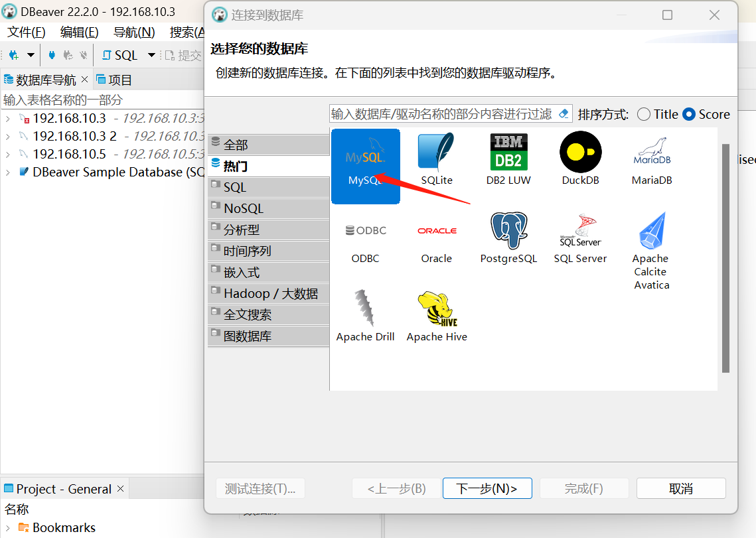The height and width of the screenshot is (538, 756).
Task: Select the MySQL database driver
Action: 366,166
